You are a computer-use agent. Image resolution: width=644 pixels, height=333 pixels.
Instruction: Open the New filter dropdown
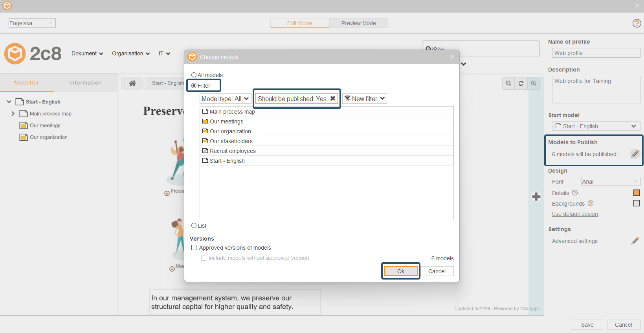pyautogui.click(x=365, y=99)
